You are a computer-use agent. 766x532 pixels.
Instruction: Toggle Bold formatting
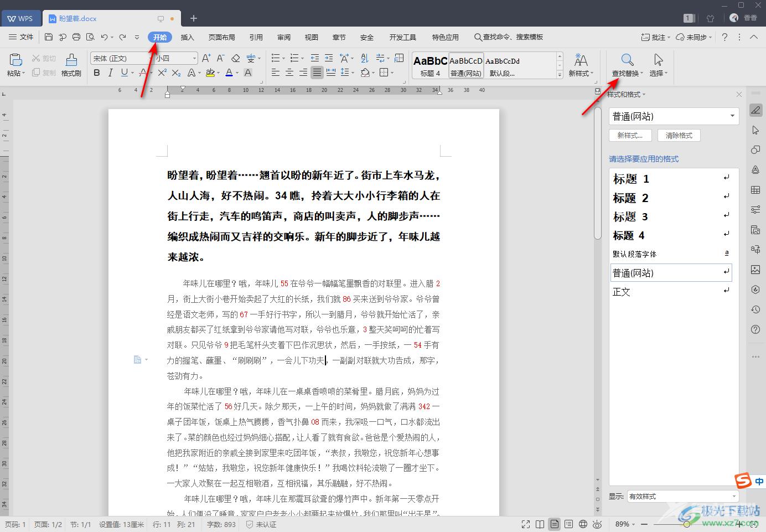click(97, 73)
